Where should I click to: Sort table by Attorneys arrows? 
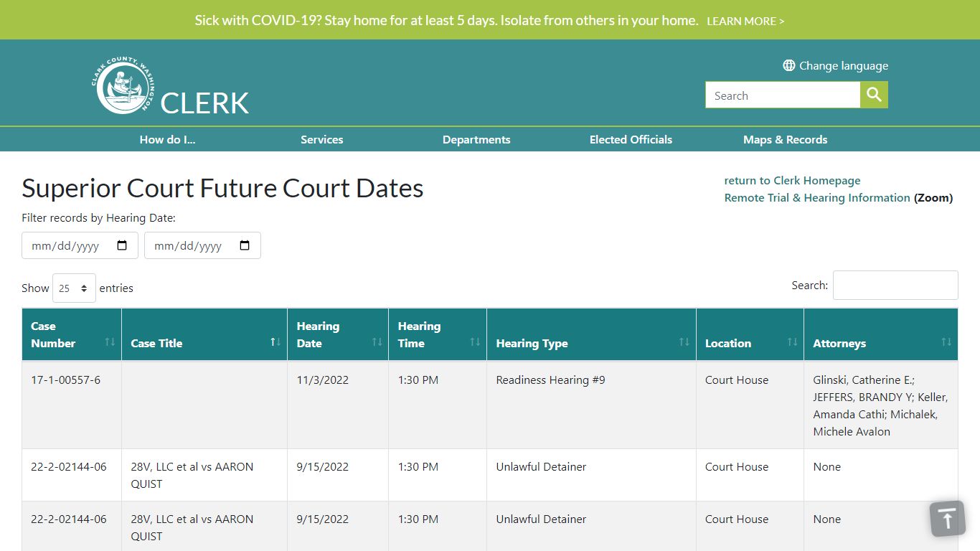coord(946,342)
